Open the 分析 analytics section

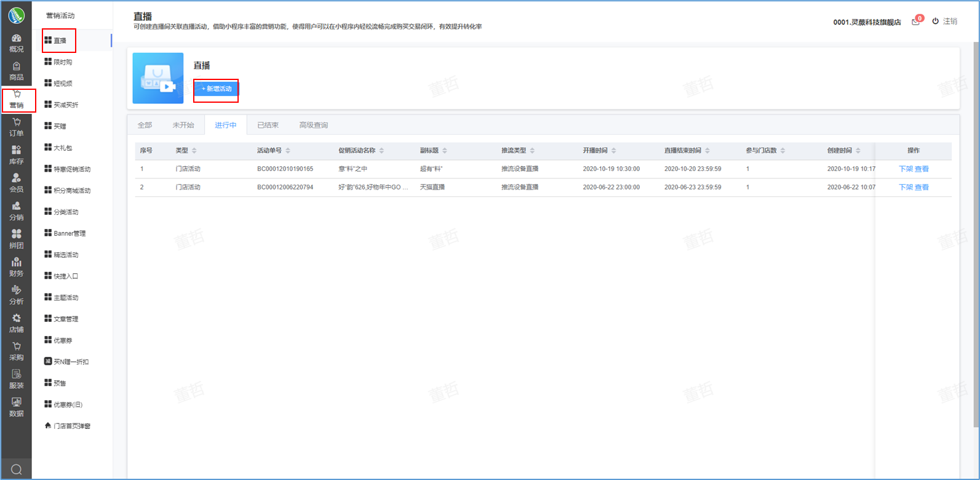[x=17, y=295]
